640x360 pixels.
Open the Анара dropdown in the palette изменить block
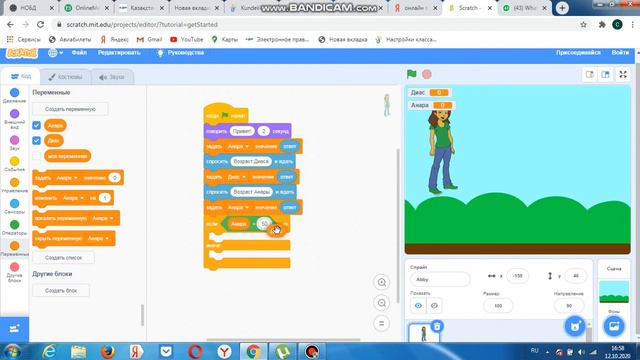[73, 198]
